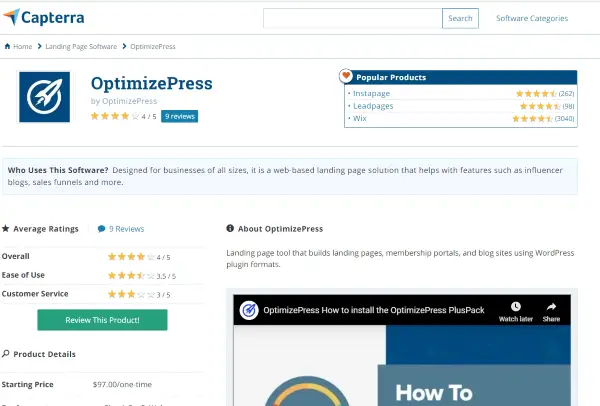Click Watch later clock icon
This screenshot has width=600, height=406.
[x=516, y=307]
